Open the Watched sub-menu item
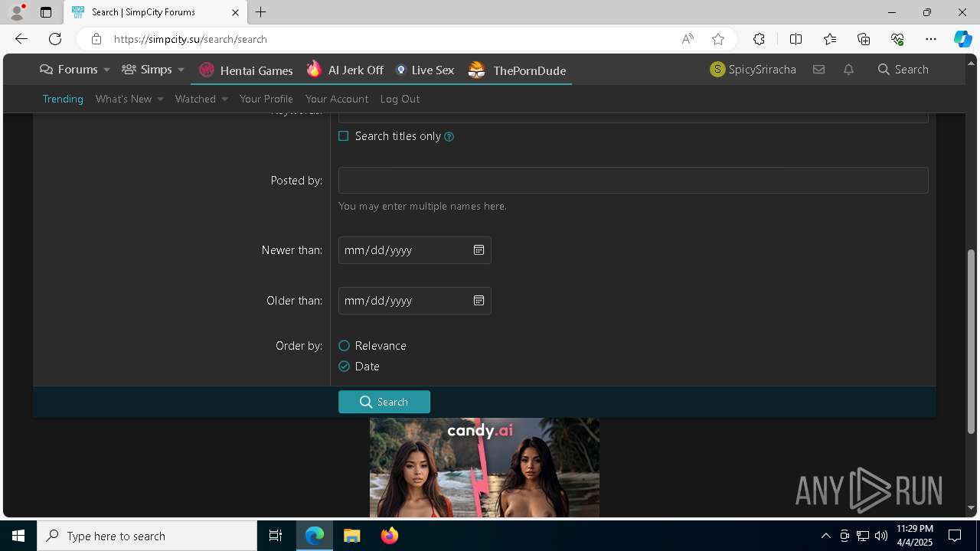This screenshot has width=980, height=551. point(195,99)
